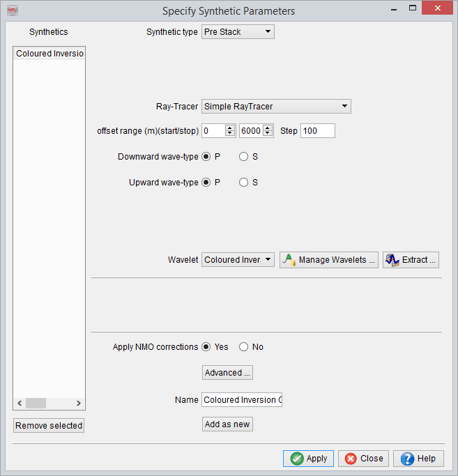The width and height of the screenshot is (458, 476).
Task: Click the red Close button
Action: [x=364, y=459]
